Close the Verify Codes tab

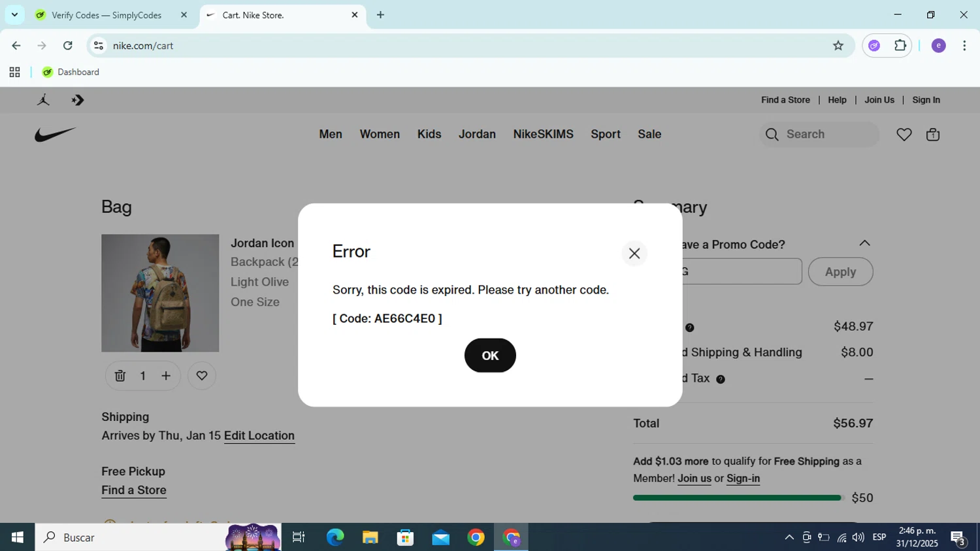[x=184, y=15]
